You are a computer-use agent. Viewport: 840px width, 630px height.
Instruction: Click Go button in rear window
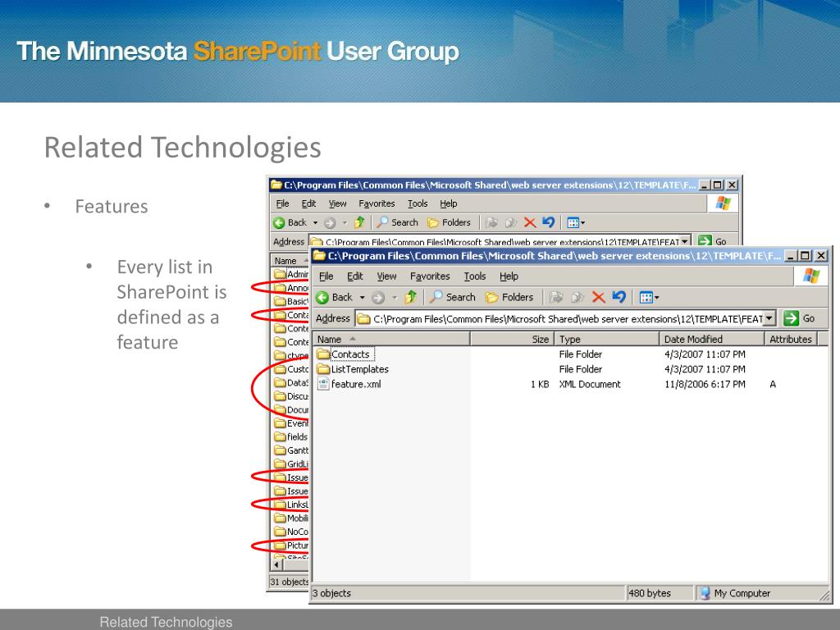click(713, 241)
